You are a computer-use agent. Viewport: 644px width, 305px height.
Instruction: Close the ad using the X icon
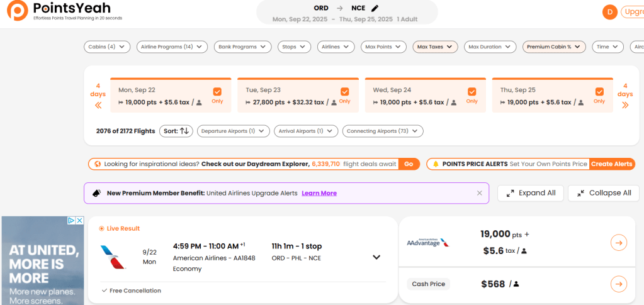click(79, 221)
